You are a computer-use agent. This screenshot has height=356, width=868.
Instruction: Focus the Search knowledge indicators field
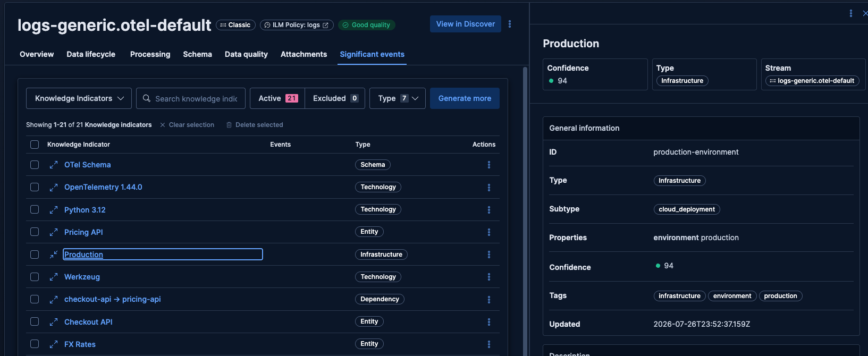(x=191, y=98)
